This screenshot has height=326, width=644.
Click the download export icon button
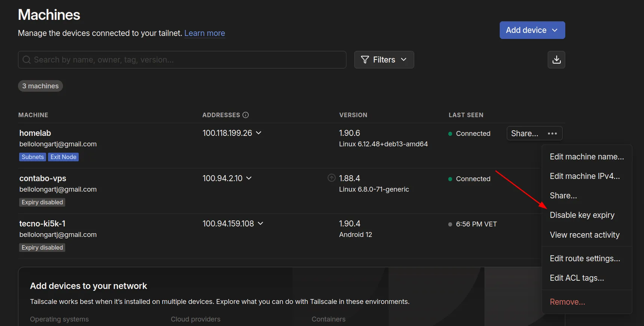556,60
